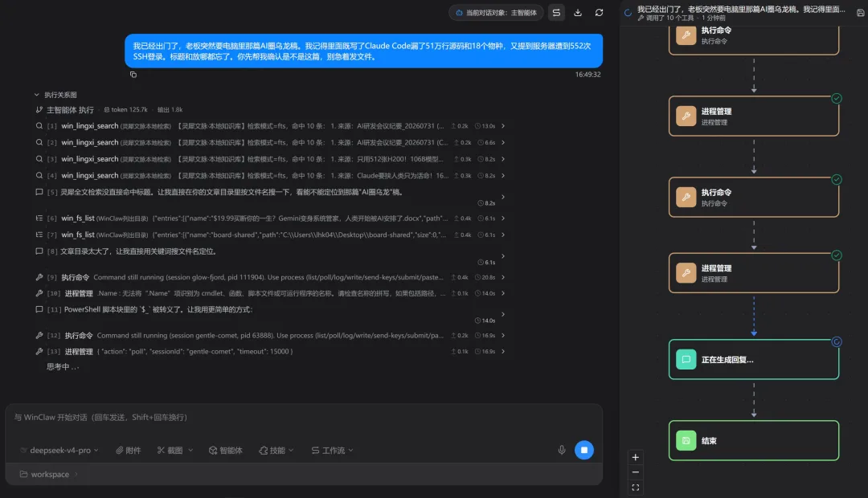Click the loading spinner in workflow panel header
This screenshot has width=868, height=498.
point(628,13)
